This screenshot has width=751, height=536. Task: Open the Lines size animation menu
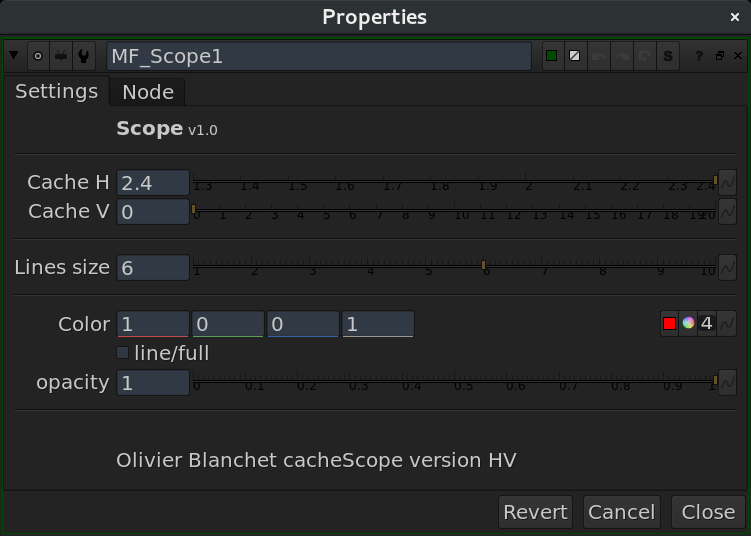click(728, 268)
